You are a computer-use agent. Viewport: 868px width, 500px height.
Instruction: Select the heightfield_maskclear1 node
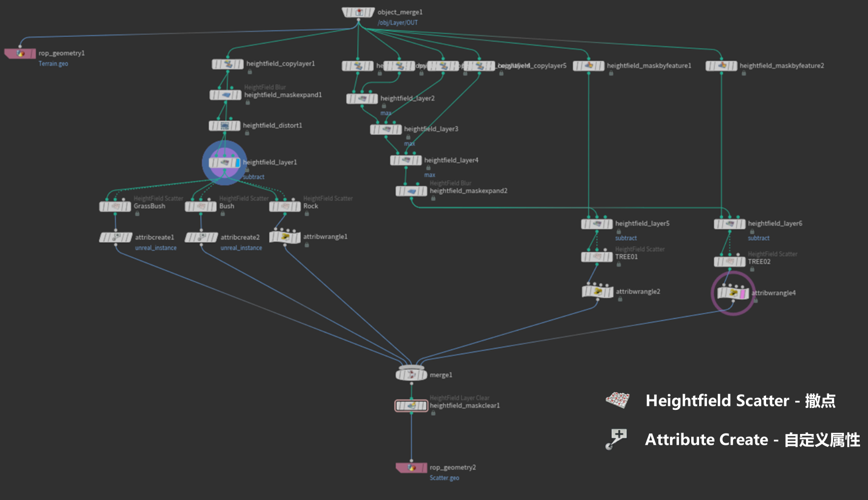click(x=412, y=406)
